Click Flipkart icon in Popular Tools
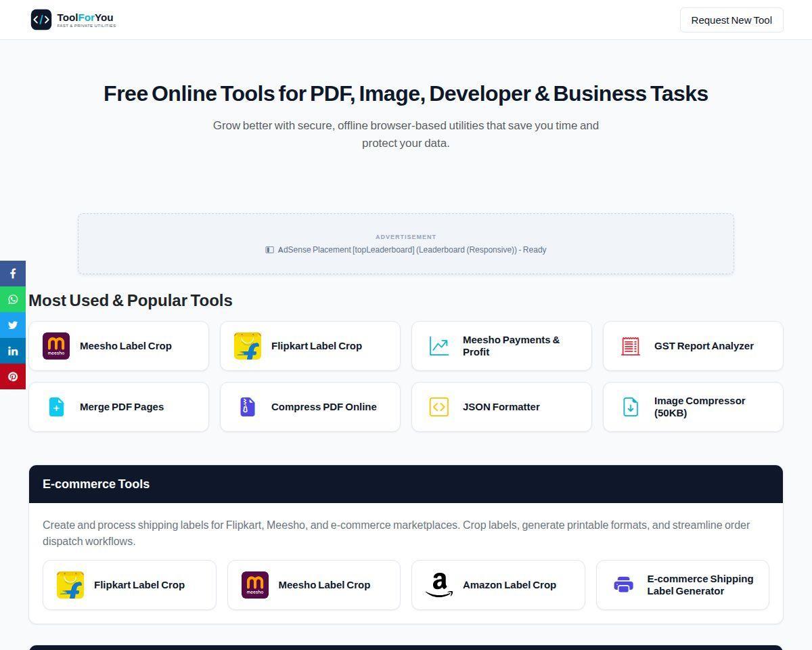812x650 pixels. [248, 346]
